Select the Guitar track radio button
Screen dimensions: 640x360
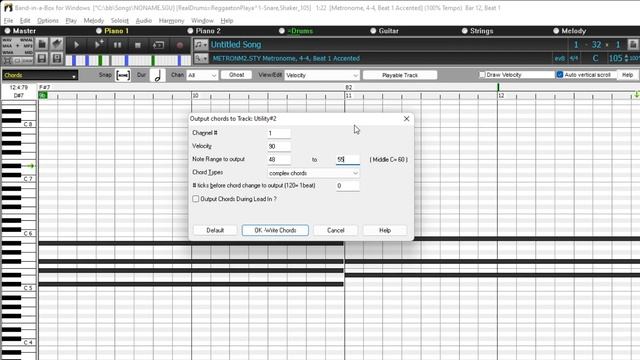(373, 31)
